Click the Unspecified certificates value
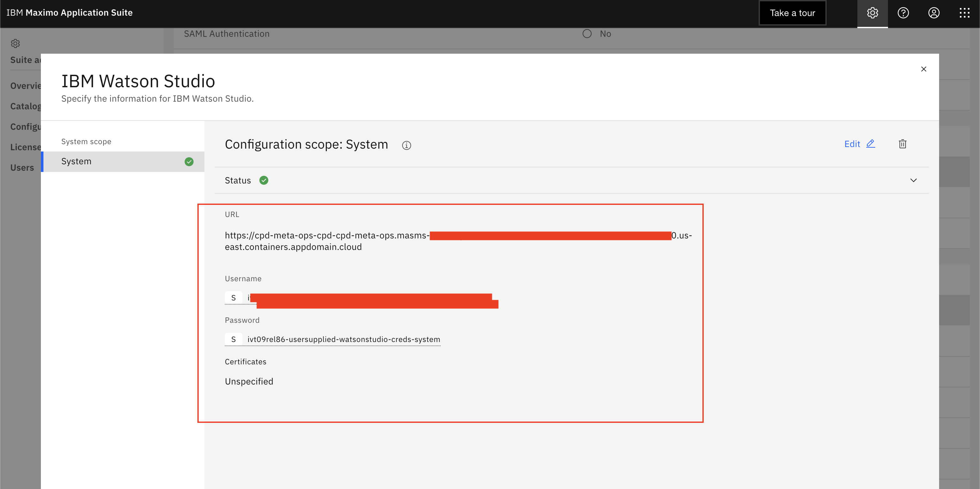The image size is (980, 489). (249, 381)
